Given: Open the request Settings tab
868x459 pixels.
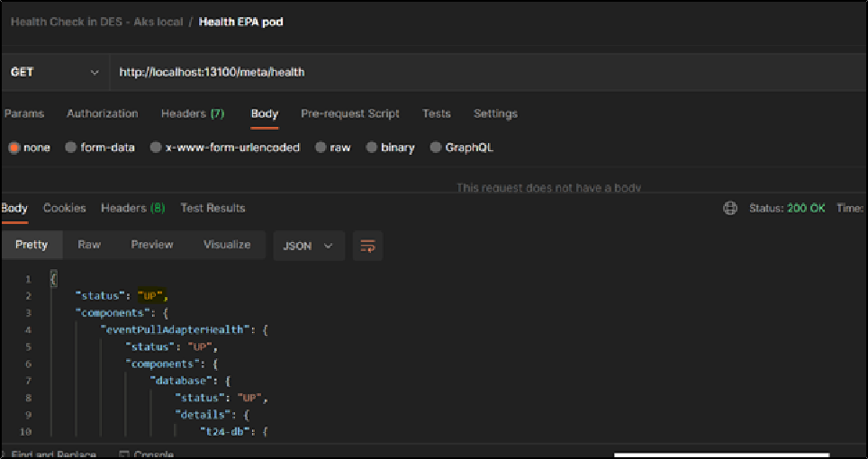Looking at the screenshot, I should [x=495, y=113].
